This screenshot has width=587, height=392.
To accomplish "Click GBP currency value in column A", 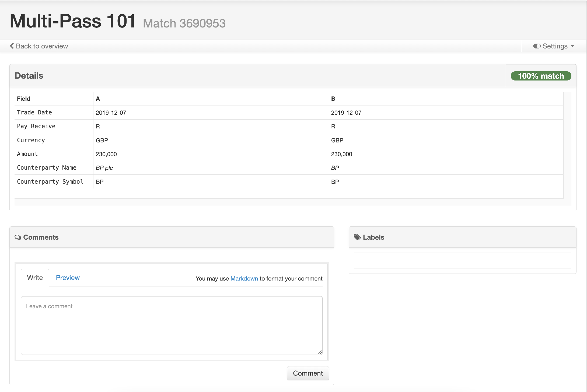I will point(102,140).
